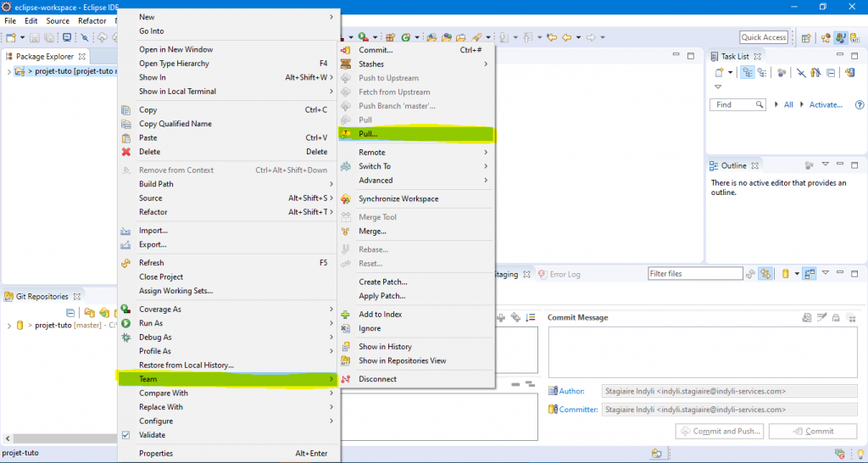Click the Amend previous commit icon

(807, 317)
